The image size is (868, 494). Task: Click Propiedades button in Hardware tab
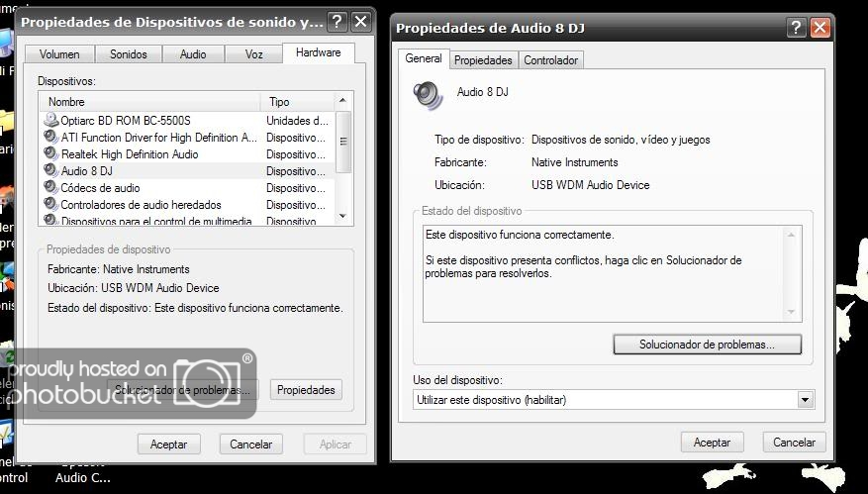tap(306, 390)
